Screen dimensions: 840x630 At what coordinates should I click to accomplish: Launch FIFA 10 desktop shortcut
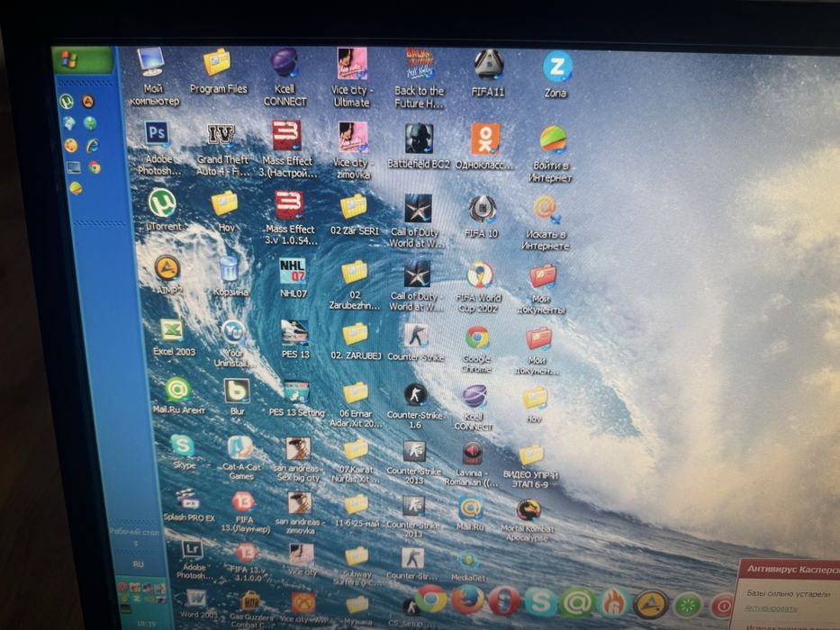[482, 216]
